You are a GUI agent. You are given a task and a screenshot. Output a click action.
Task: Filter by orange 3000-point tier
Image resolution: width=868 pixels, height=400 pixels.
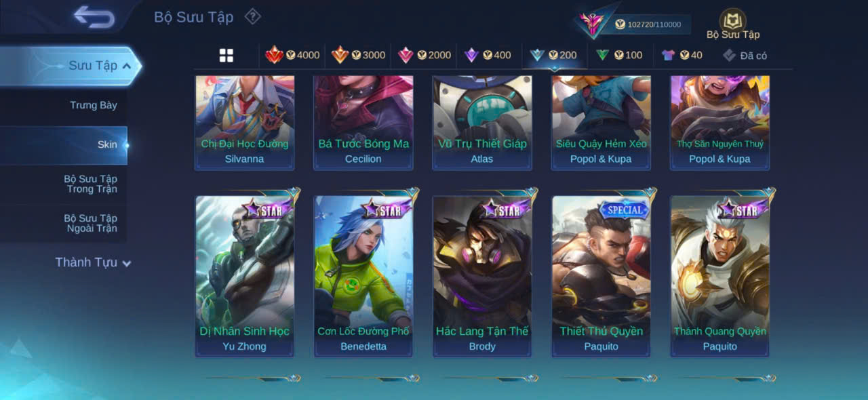point(358,55)
